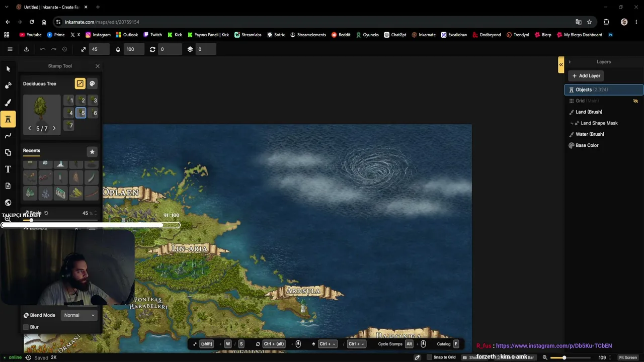Click the stamp size field showing 45
The height and width of the screenshot is (362, 644).
[100, 49]
